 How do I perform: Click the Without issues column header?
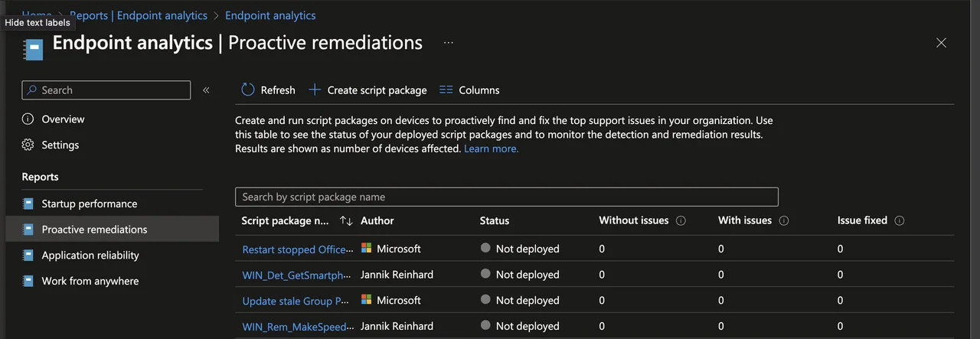634,220
